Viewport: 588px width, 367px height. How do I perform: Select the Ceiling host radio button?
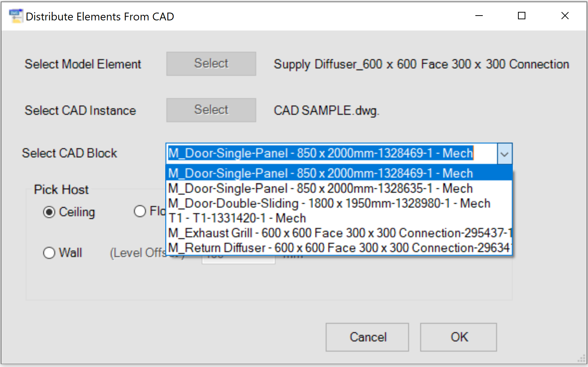[49, 212]
